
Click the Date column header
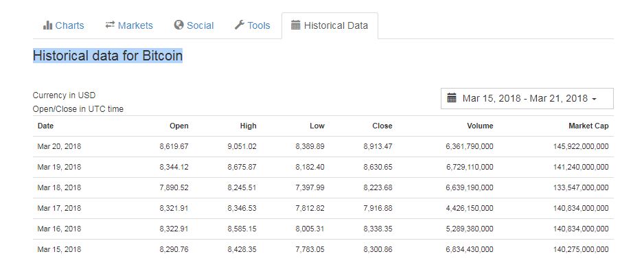tap(45, 126)
